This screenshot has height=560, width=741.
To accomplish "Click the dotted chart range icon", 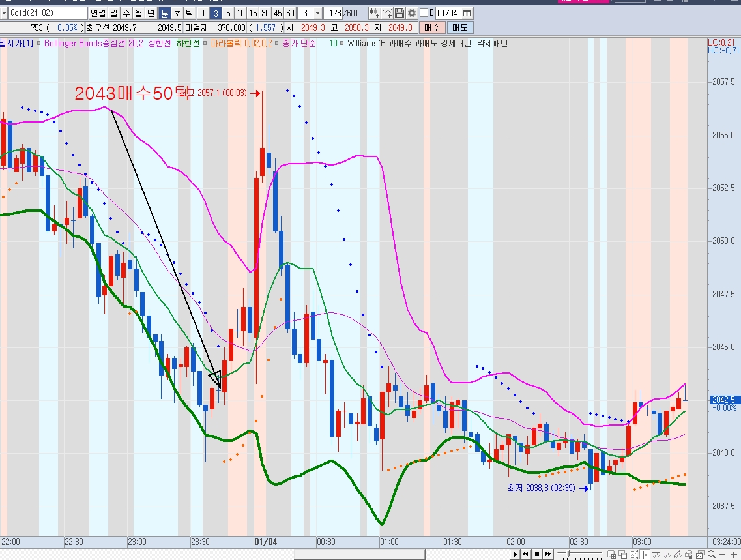I will [x=633, y=554].
